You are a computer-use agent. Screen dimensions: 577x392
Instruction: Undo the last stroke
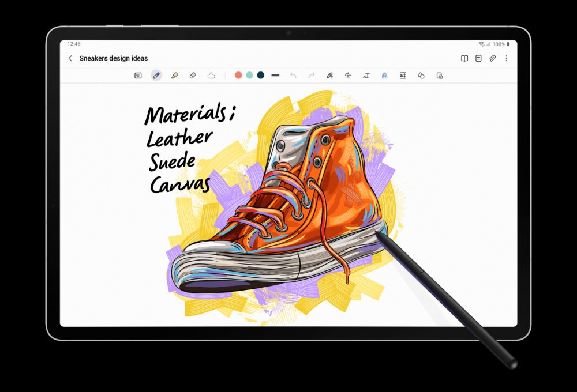click(293, 76)
